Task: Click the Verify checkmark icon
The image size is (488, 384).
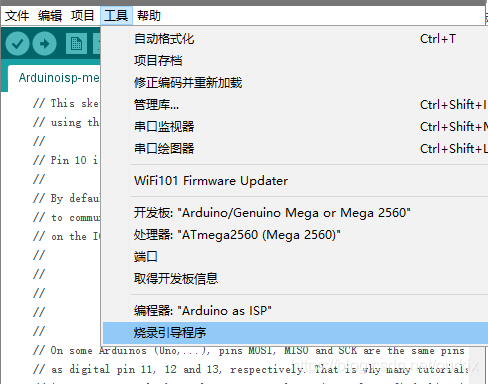Action: pos(17,44)
